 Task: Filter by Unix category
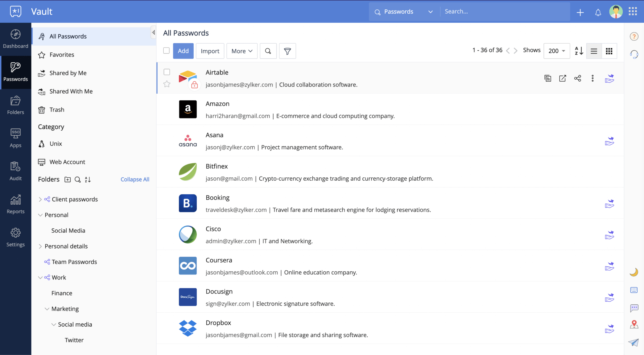[94, 144]
